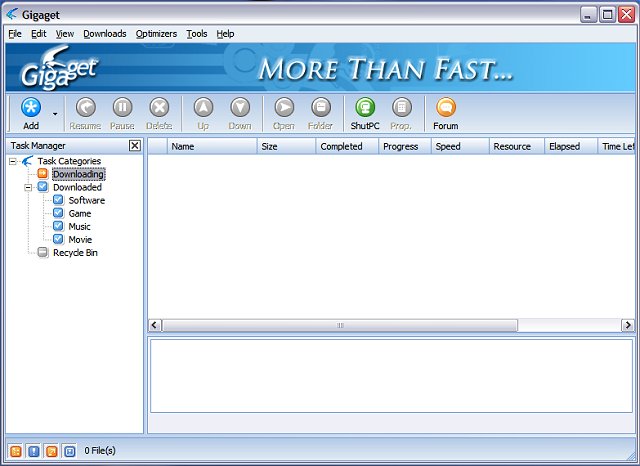Sort by the Completed column header
This screenshot has width=640, height=466.
347,146
